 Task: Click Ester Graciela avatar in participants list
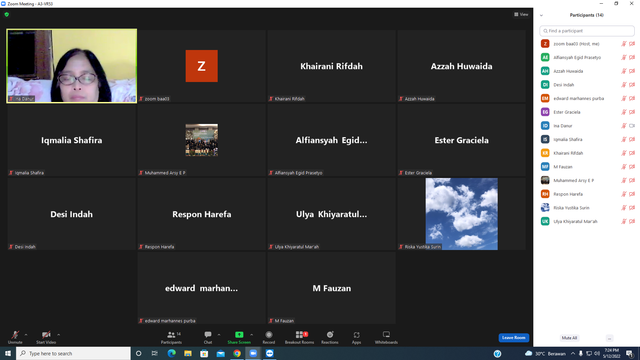coord(545,112)
